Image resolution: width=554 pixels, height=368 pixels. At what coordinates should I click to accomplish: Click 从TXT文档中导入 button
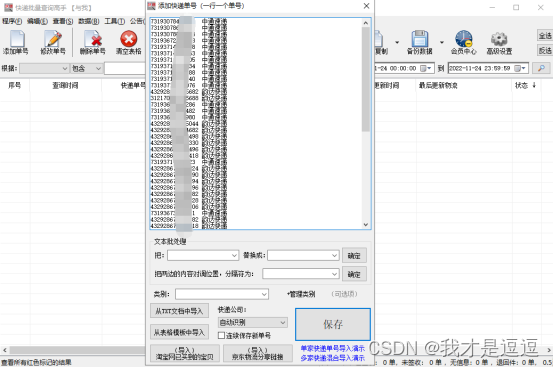[179, 311]
